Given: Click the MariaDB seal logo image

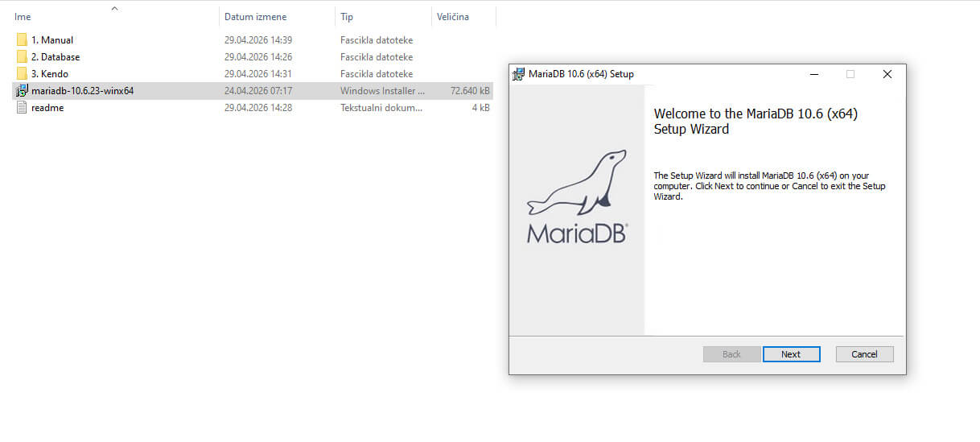Looking at the screenshot, I should coord(577,196).
